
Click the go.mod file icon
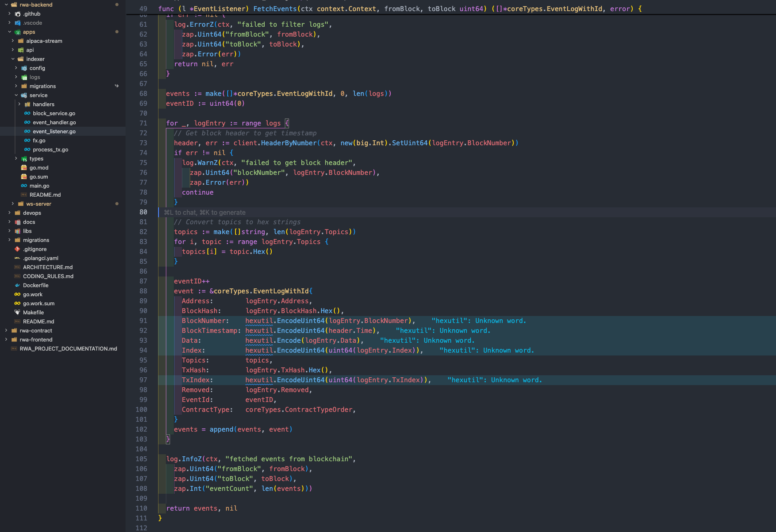tap(24, 167)
